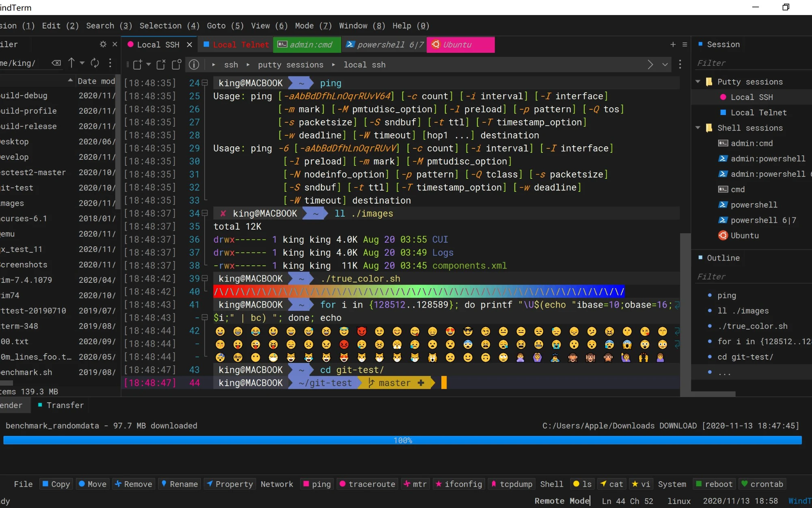The width and height of the screenshot is (812, 508).
Task: Switch to the admin:cmd tab
Action: [x=307, y=45]
